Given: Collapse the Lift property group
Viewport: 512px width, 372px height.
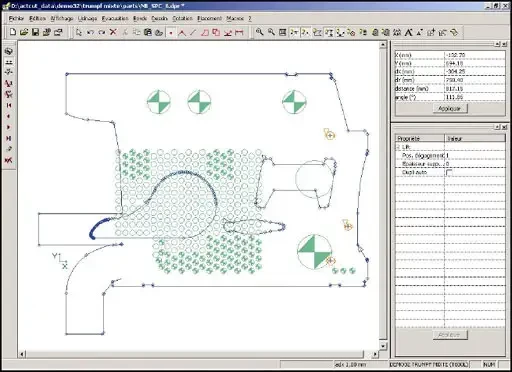Looking at the screenshot, I should click(398, 147).
